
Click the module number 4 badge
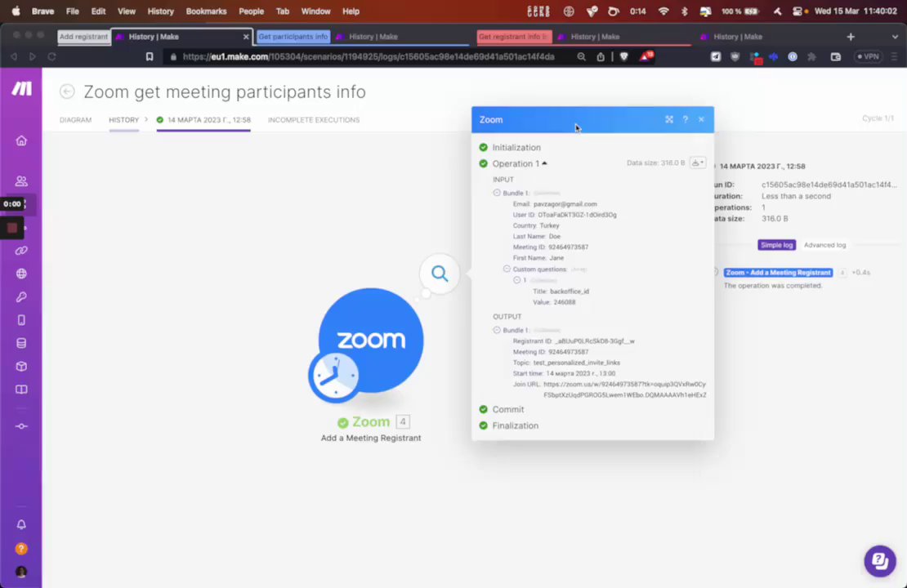403,422
